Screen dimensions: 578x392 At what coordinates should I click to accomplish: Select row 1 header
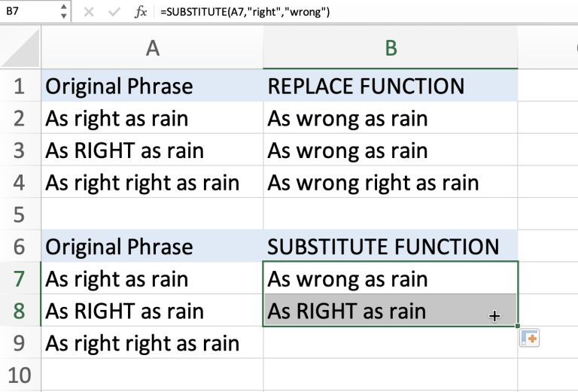click(x=20, y=87)
